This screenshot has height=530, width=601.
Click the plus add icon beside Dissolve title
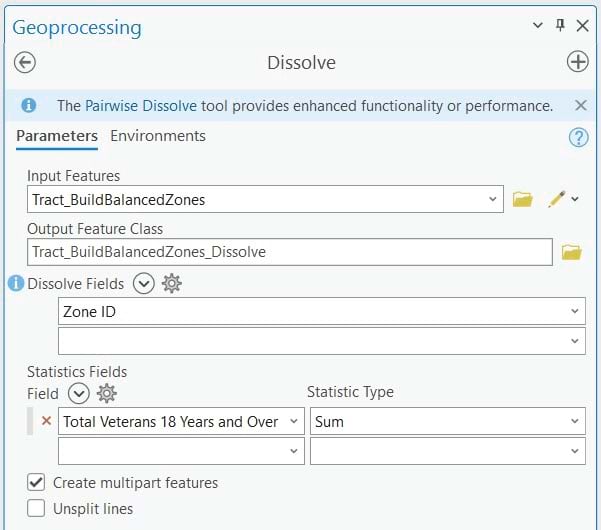(x=577, y=63)
